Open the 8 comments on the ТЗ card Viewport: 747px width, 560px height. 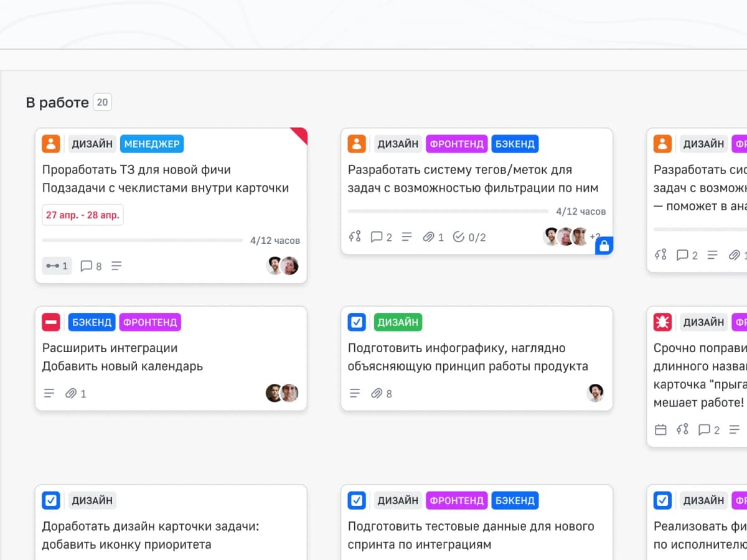pyautogui.click(x=91, y=266)
